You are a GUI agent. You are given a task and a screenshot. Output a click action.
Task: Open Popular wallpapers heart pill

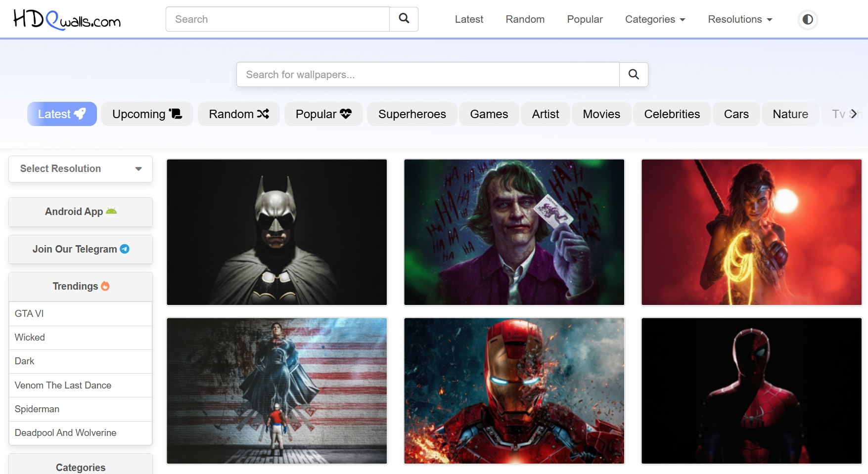click(323, 114)
